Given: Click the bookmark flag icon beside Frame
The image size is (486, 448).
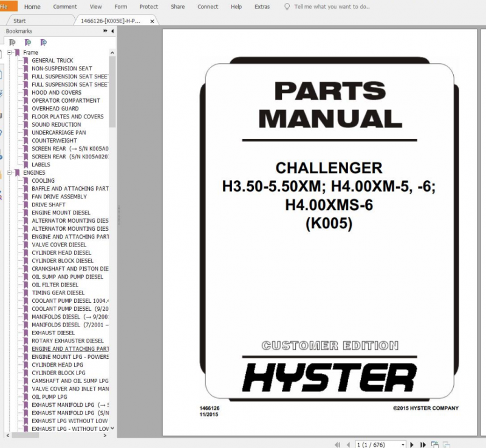Looking at the screenshot, I should coord(18,52).
